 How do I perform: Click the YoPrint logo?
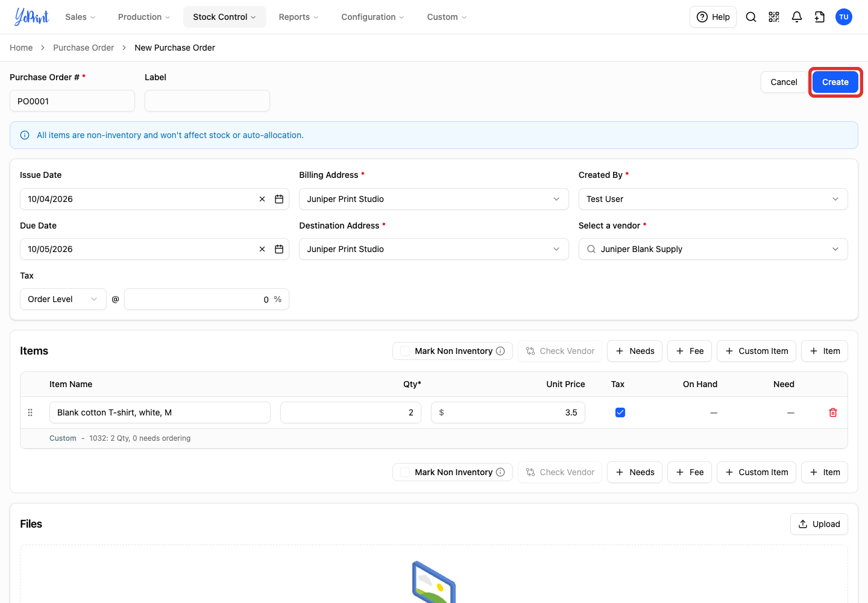(32, 17)
